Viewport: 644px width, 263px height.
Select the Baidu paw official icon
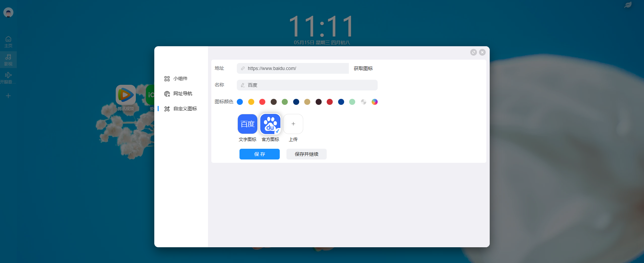[x=270, y=124]
